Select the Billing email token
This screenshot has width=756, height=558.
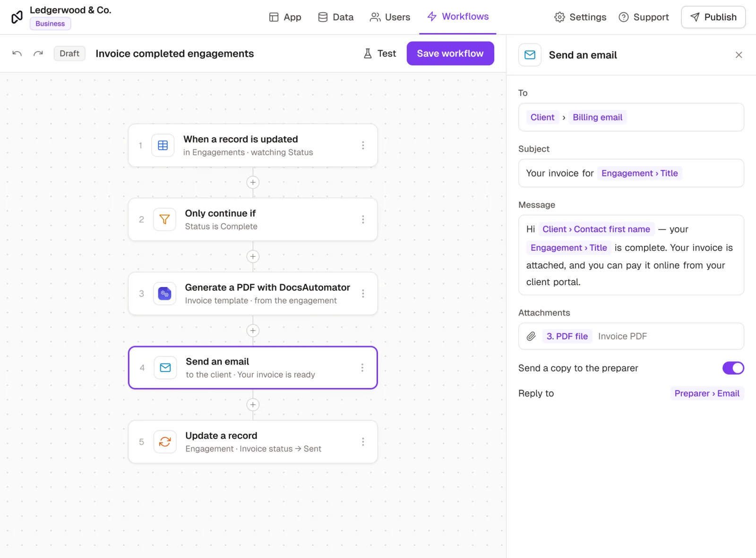click(597, 117)
